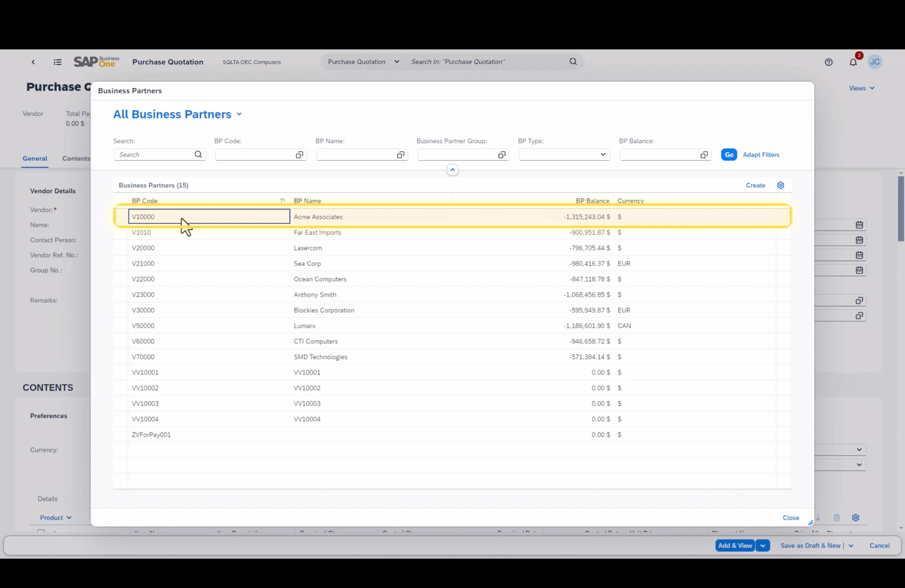This screenshot has width=905, height=588.
Task: Click the trash delete icon in contents
Action: click(x=836, y=518)
